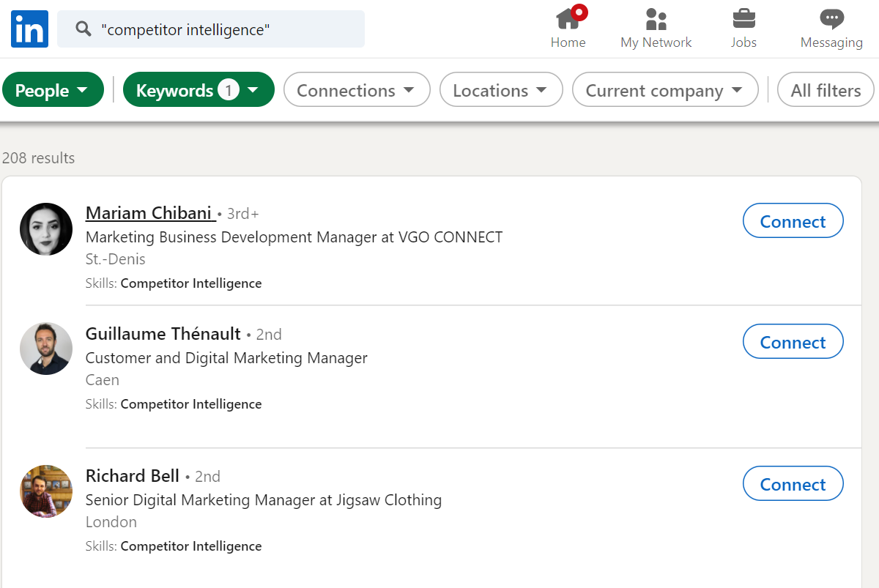Open Mariam Chibani's profile name link

pos(149,213)
